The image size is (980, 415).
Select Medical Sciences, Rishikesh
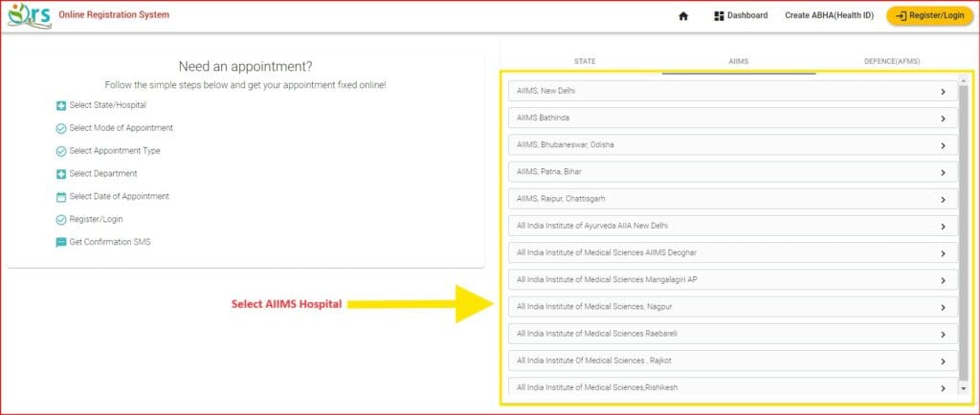click(x=733, y=387)
